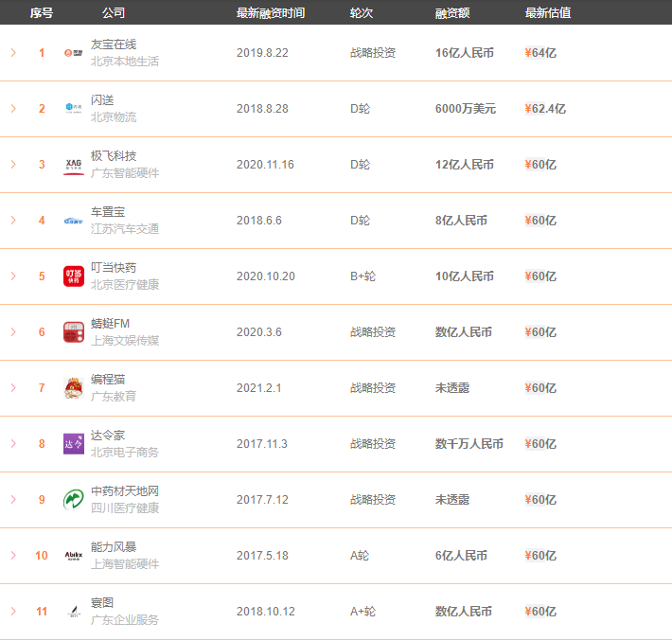Viewport: 672px width, 641px height.
Task: Click the green 中药材天地网 logo icon
Action: coord(73,500)
